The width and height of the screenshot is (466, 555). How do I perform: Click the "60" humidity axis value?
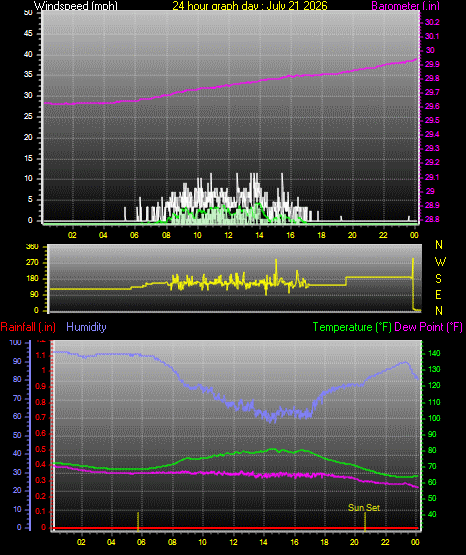pyautogui.click(x=17, y=417)
